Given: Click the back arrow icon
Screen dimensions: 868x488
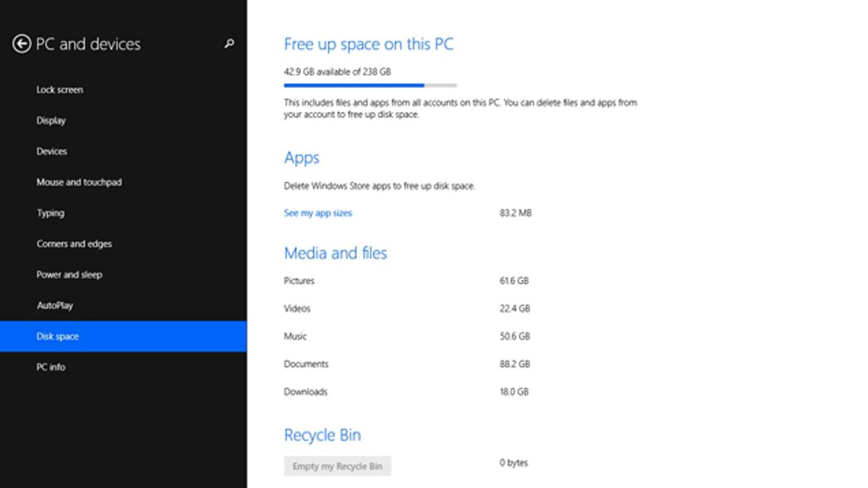Looking at the screenshot, I should pyautogui.click(x=22, y=44).
